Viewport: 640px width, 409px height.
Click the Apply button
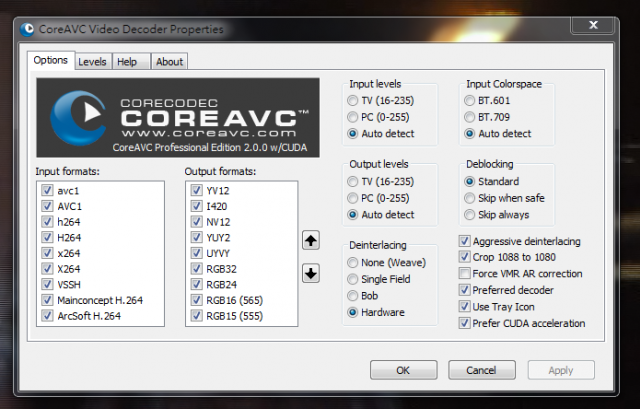561,370
